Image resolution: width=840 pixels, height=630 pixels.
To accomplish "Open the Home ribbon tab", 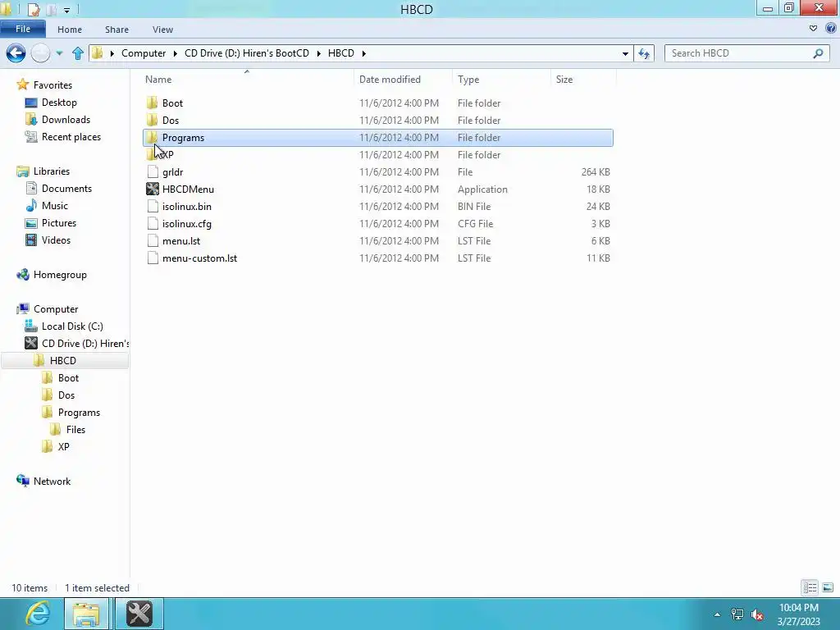I will tap(70, 30).
